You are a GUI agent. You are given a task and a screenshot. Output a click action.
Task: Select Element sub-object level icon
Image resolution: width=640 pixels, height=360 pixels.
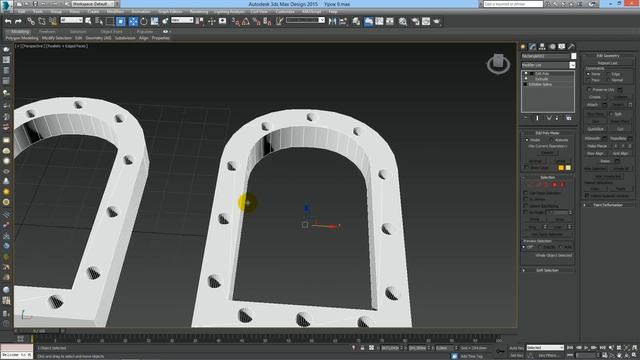pos(562,184)
